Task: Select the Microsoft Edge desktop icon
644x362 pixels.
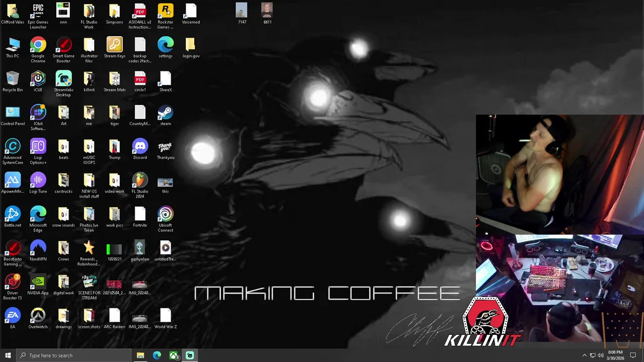Action: pos(38,220)
